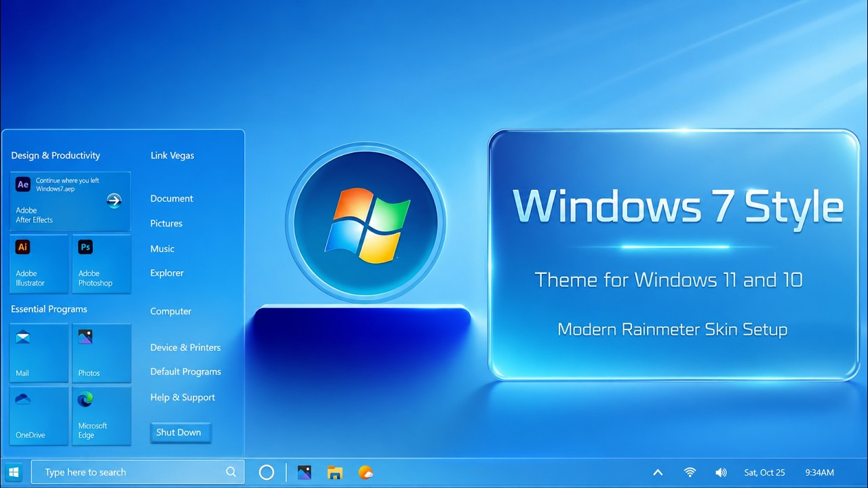This screenshot has height=488, width=868.
Task: Click the arrow to continue Windows7.aep
Action: point(114,201)
